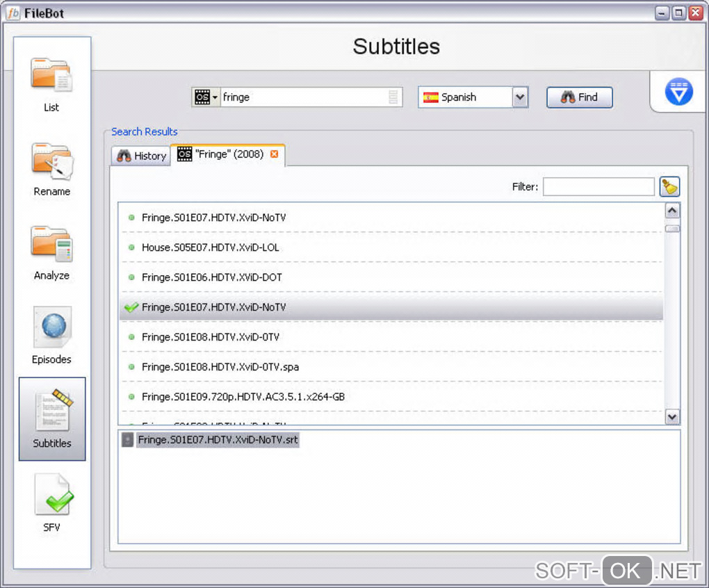
Task: Click the history list icon in search field
Action: [393, 97]
